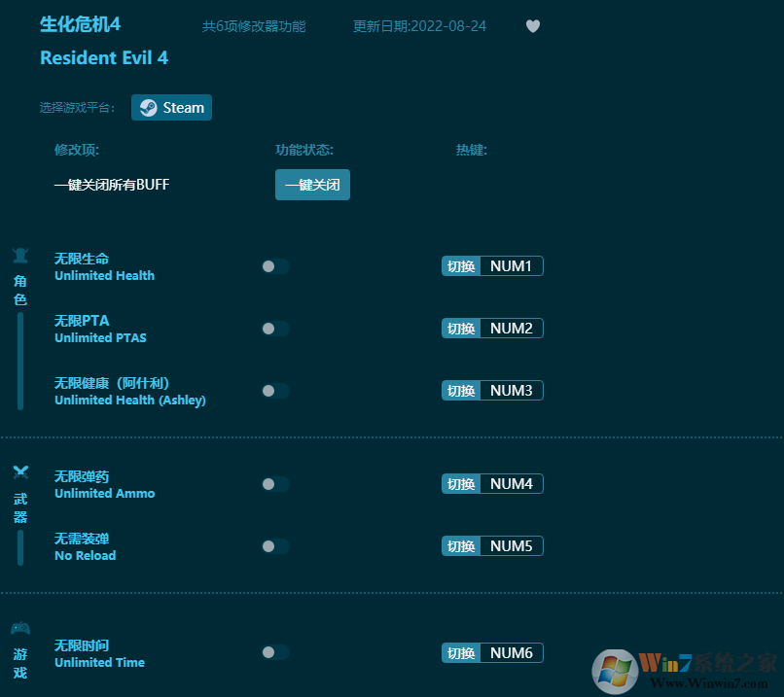Click the NUM4 hotkey field
This screenshot has width=784, height=697.
512,484
